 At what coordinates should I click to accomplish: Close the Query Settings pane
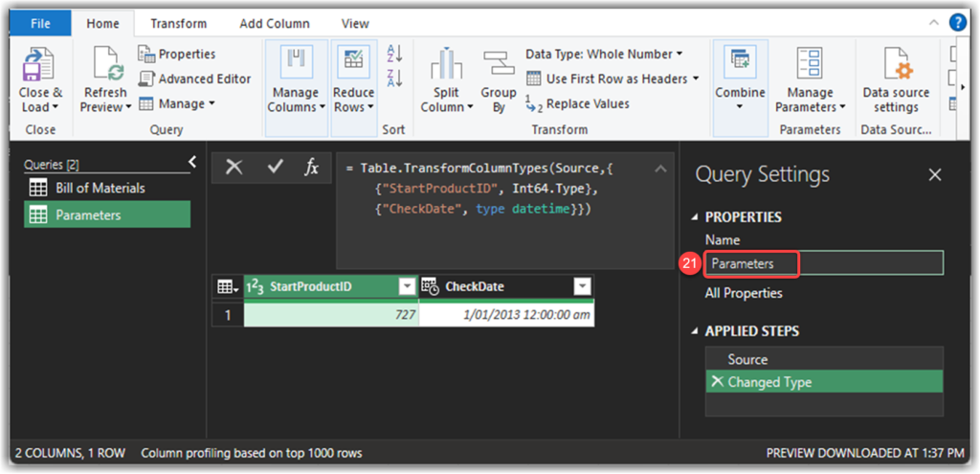pyautogui.click(x=934, y=175)
